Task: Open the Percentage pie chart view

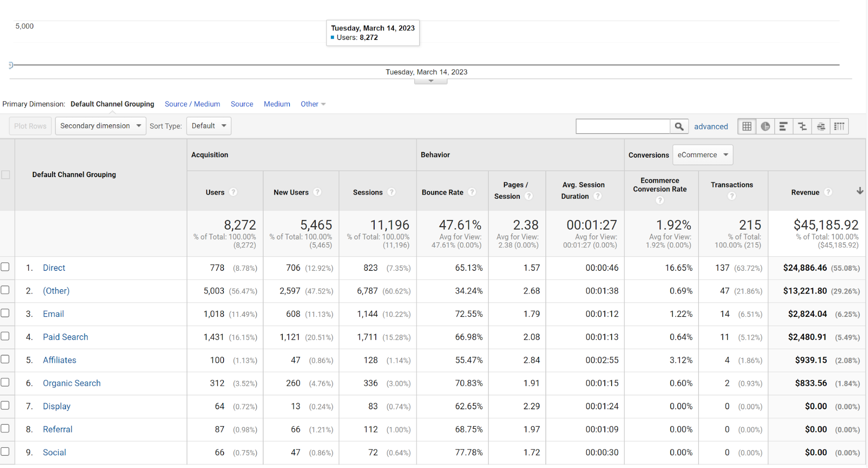Action: click(x=766, y=126)
